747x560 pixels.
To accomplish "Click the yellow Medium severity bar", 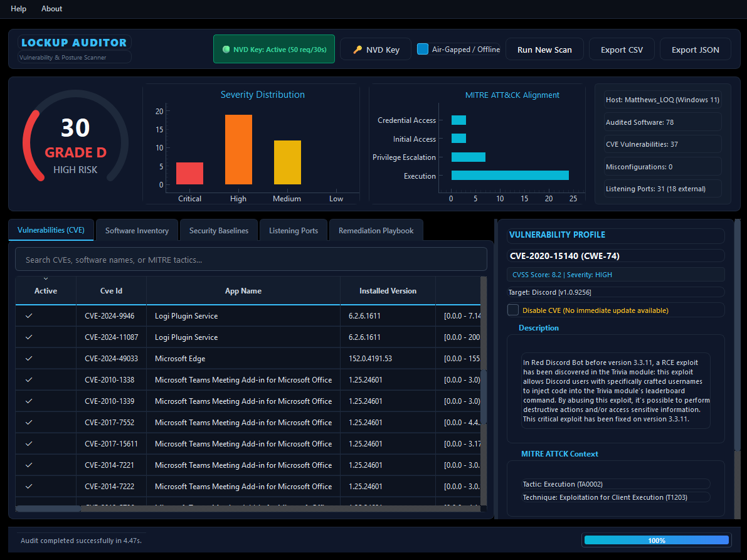I will coord(287,162).
